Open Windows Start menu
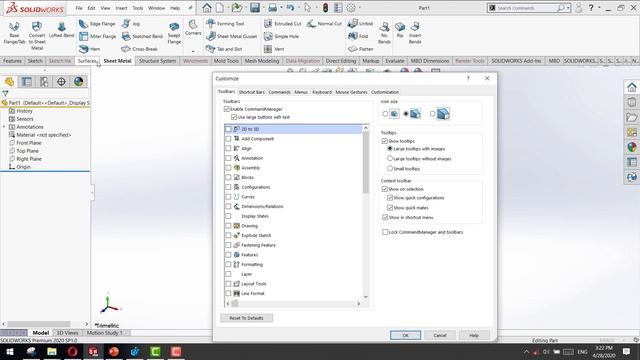 coord(10,351)
